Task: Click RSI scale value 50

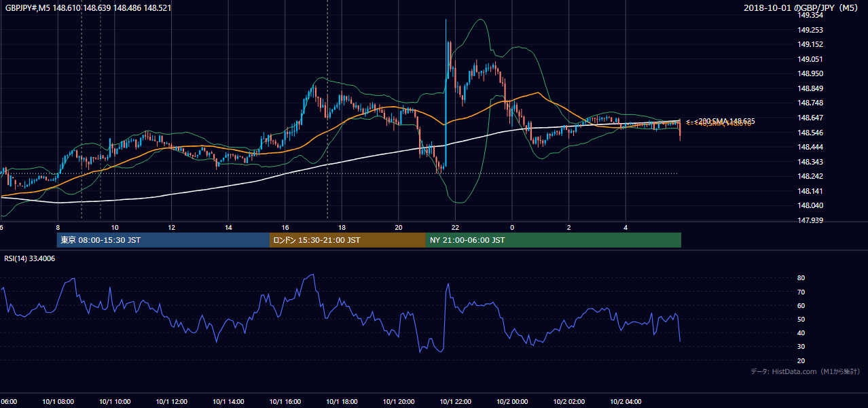Action: (801, 320)
